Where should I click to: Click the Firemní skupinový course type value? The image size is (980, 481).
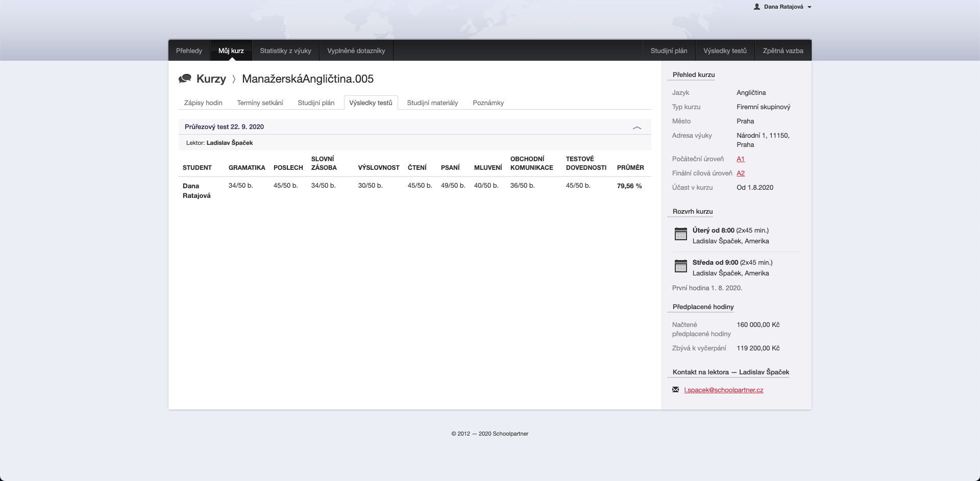click(763, 107)
